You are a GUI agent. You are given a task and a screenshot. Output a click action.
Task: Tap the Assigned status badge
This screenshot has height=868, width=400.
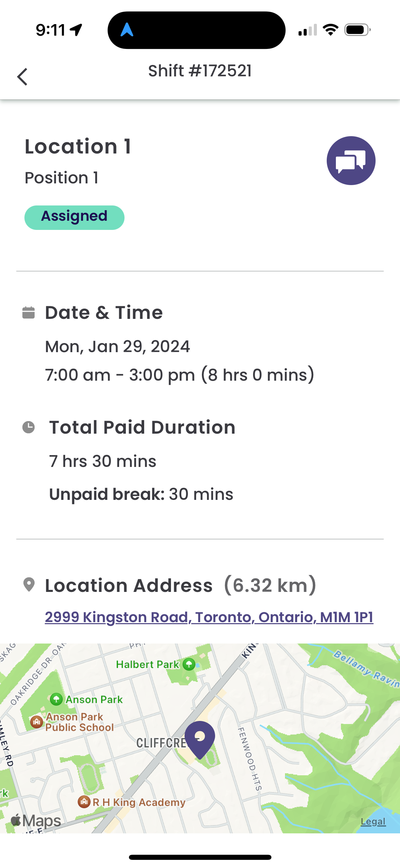click(74, 217)
